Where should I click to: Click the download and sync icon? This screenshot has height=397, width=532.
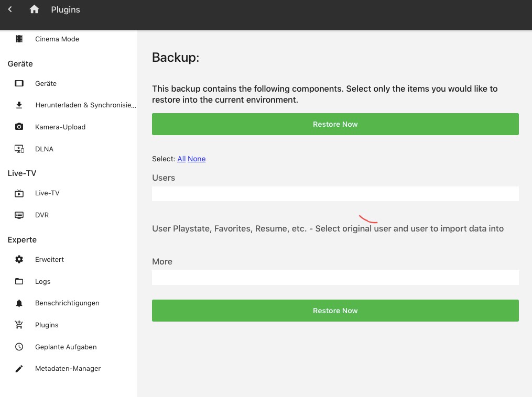(19, 105)
